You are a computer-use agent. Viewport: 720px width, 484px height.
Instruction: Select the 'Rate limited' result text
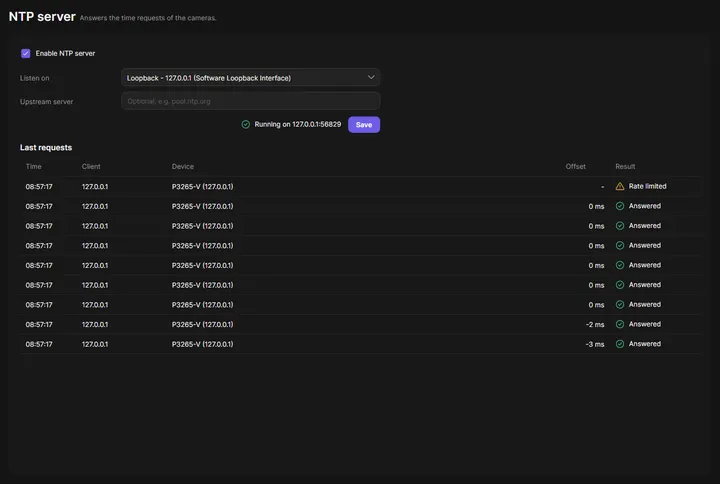coord(647,186)
